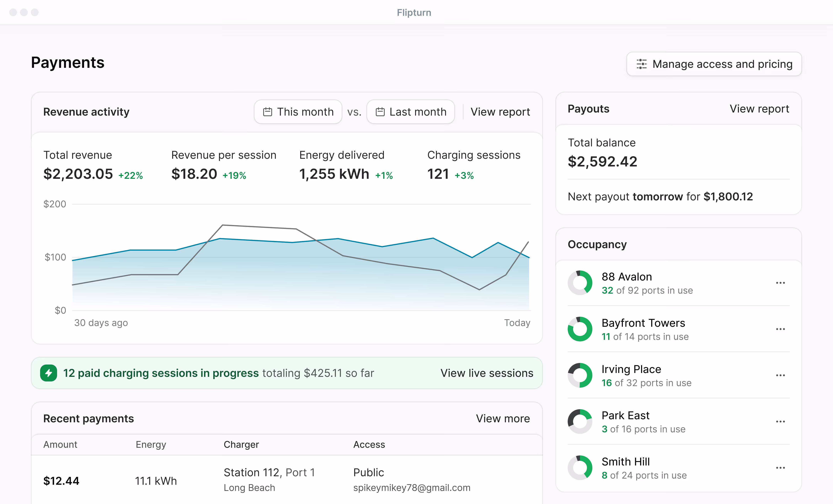833x504 pixels.
Task: Click the Bayfront Towers donut chart
Action: point(580,329)
